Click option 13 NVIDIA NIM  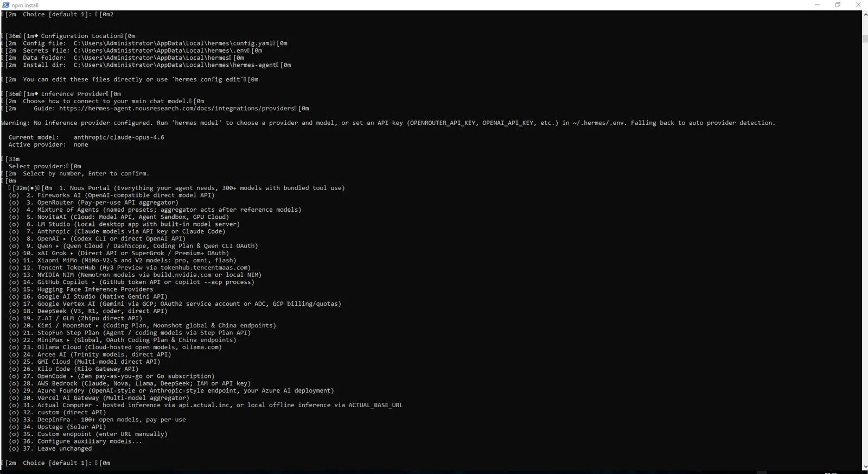135,275
